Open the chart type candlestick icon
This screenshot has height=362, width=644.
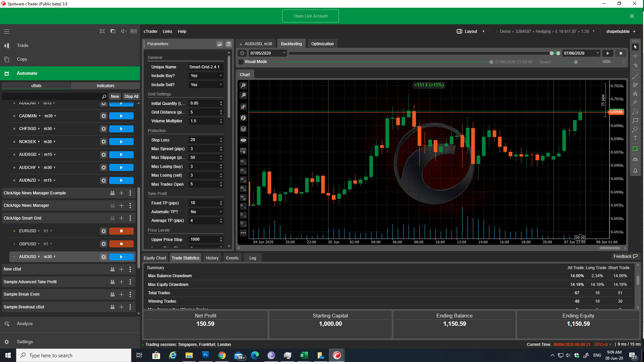[243, 107]
